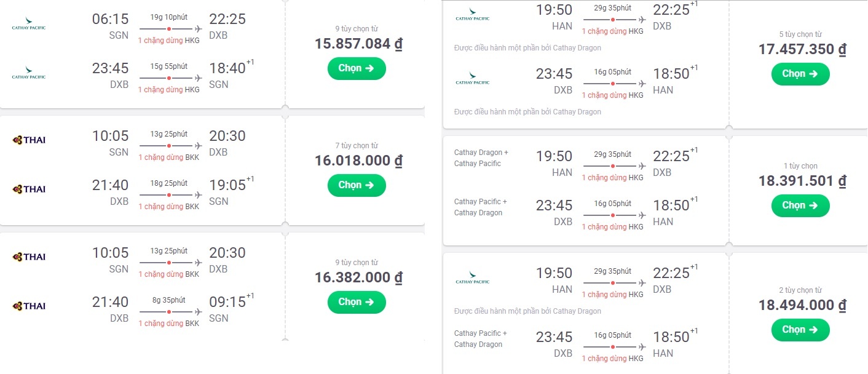This screenshot has height=374, width=868.
Task: Choose the 17.457.350 đ Cathay fare
Action: point(800,74)
